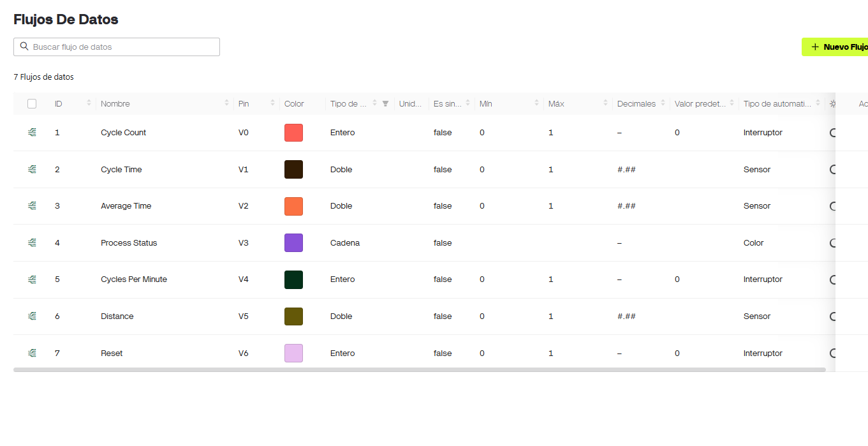This screenshot has width=868, height=446.
Task: Sort by the Nombre column
Action: (x=226, y=103)
